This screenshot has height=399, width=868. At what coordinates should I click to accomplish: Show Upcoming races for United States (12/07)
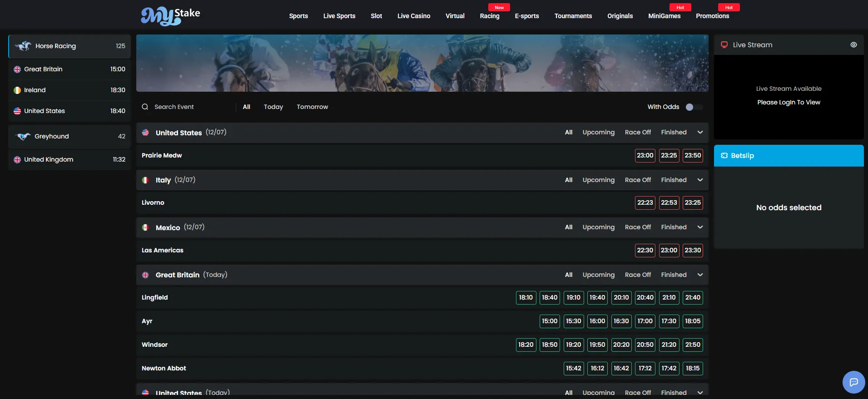point(598,133)
